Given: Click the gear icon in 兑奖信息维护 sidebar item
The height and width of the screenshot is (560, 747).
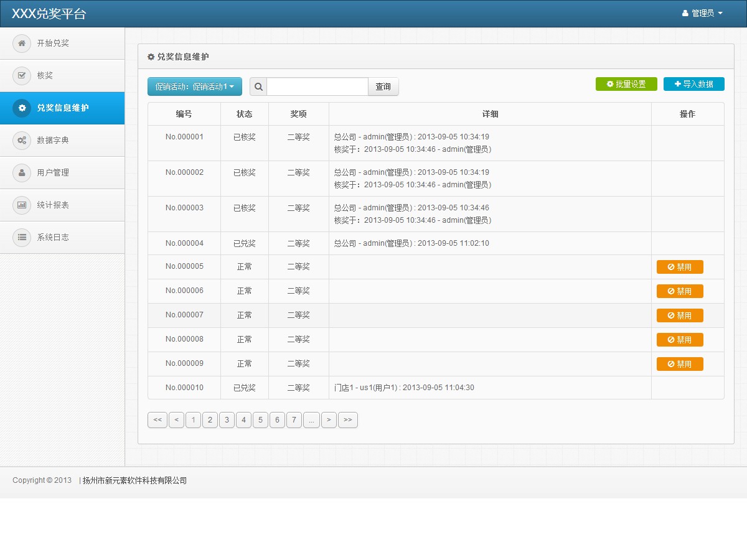Looking at the screenshot, I should pyautogui.click(x=22, y=108).
